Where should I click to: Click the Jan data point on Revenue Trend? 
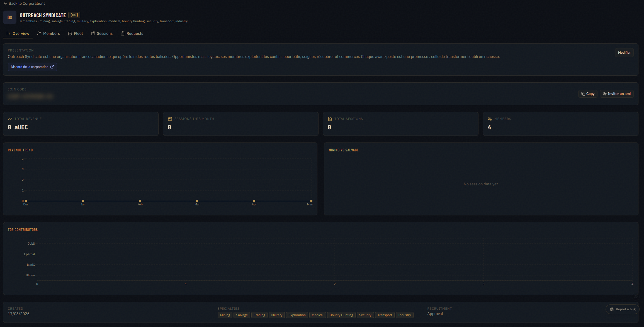(83, 201)
